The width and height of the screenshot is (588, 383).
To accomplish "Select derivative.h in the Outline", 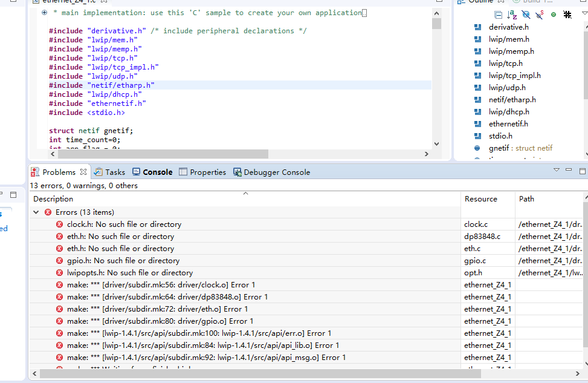I will [508, 27].
